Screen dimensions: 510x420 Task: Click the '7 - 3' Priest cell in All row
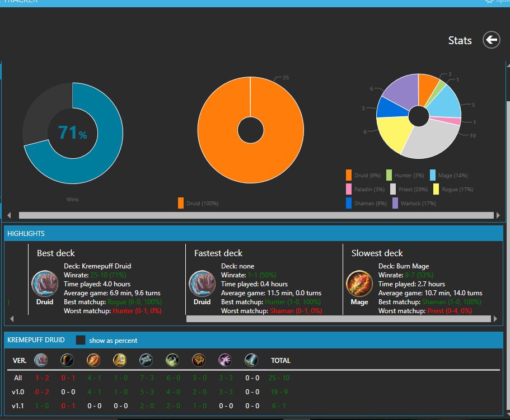tap(147, 377)
